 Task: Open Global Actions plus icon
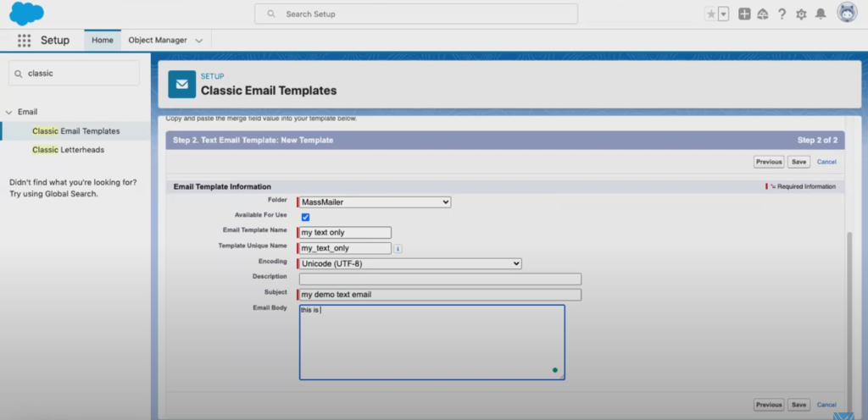click(744, 14)
